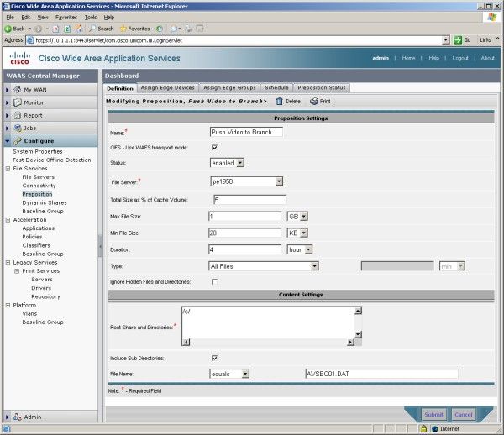
Task: Open the File Name equals dropdown
Action: click(x=229, y=374)
